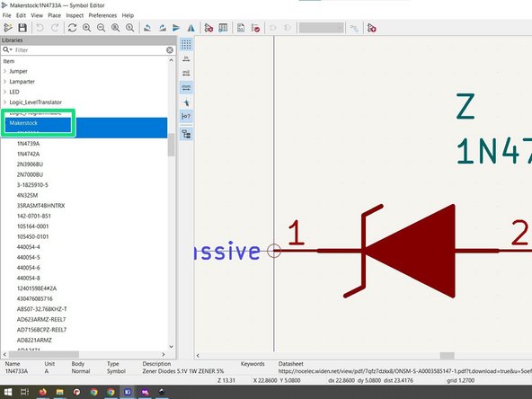Select the 1N4742A symbol
The height and width of the screenshot is (399, 532).
point(28,154)
